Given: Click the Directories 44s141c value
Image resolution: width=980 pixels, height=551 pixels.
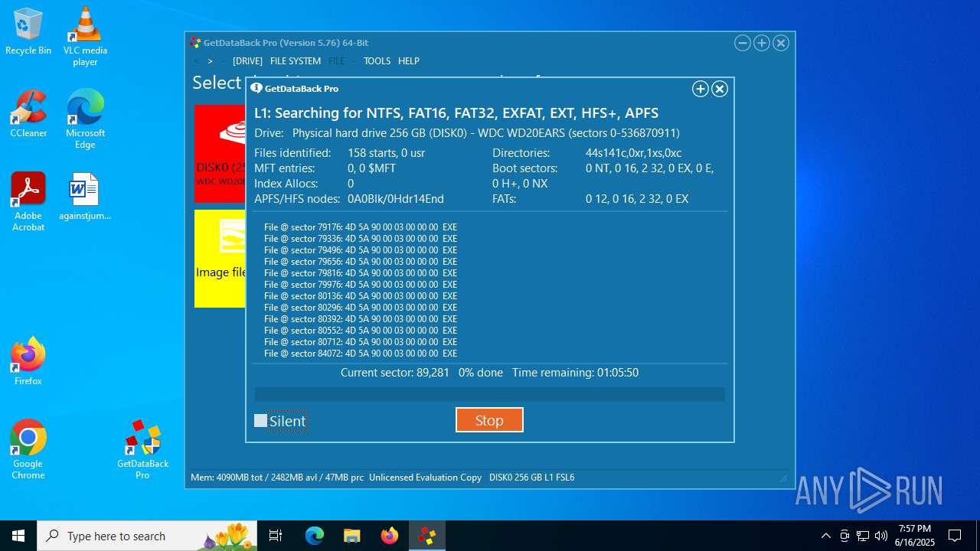Looking at the screenshot, I should pyautogui.click(x=633, y=153).
